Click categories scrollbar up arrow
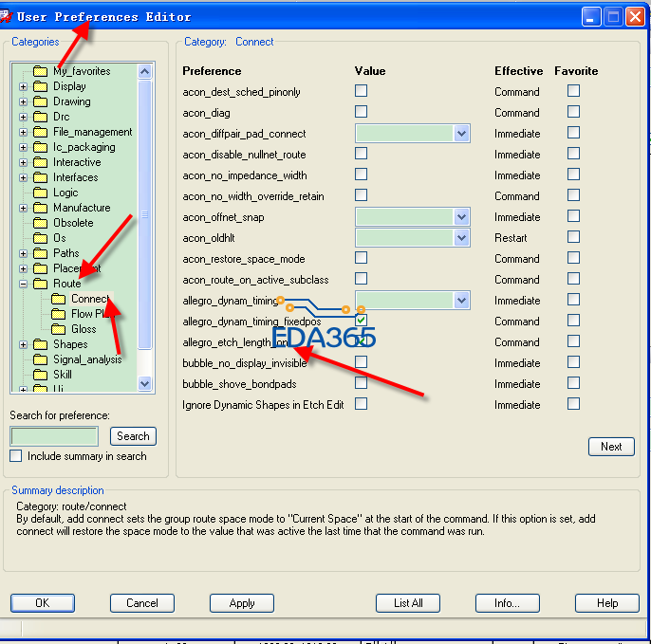651x644 pixels. pyautogui.click(x=144, y=71)
